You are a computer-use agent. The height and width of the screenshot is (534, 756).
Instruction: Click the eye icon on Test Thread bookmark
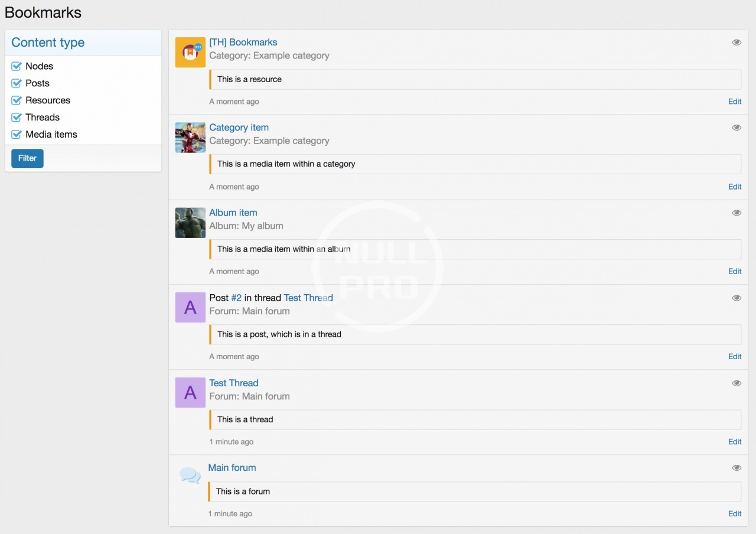(736, 383)
